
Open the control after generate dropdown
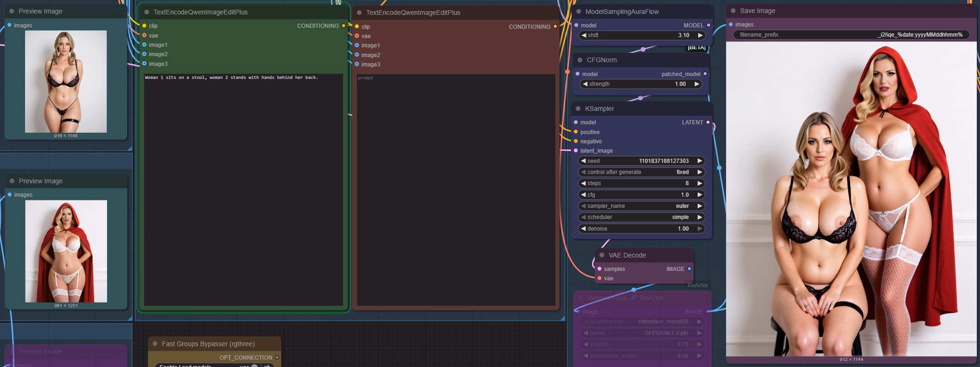[x=642, y=172]
